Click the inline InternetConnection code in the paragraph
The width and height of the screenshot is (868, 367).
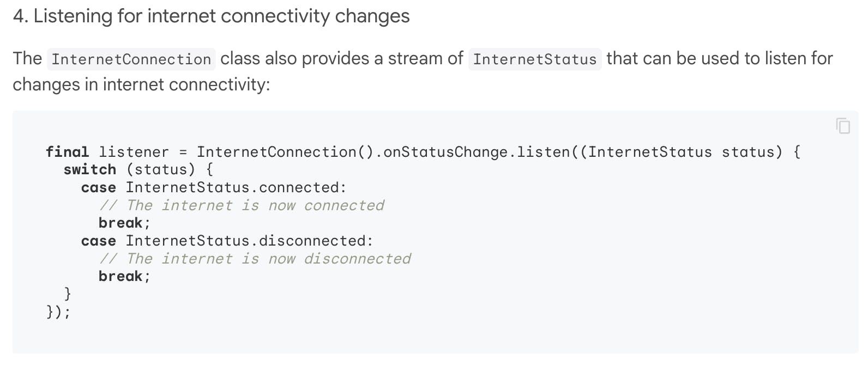[x=131, y=59]
